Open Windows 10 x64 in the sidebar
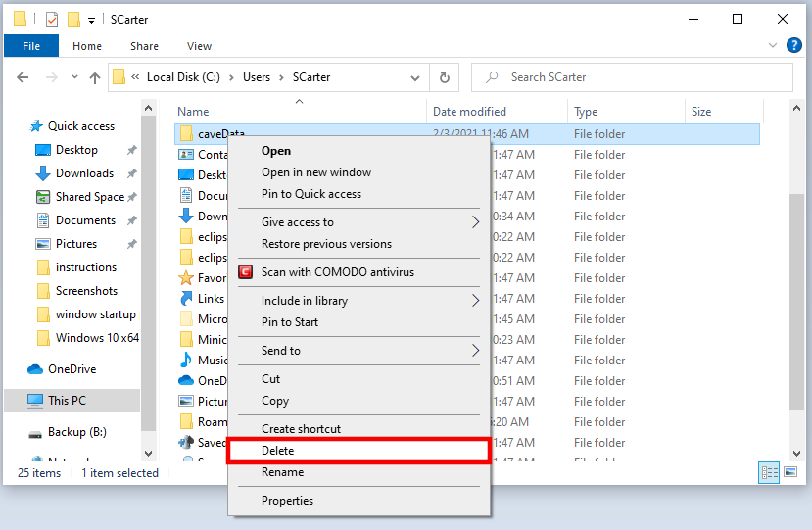Viewport: 812px width, 530px height. click(x=97, y=338)
